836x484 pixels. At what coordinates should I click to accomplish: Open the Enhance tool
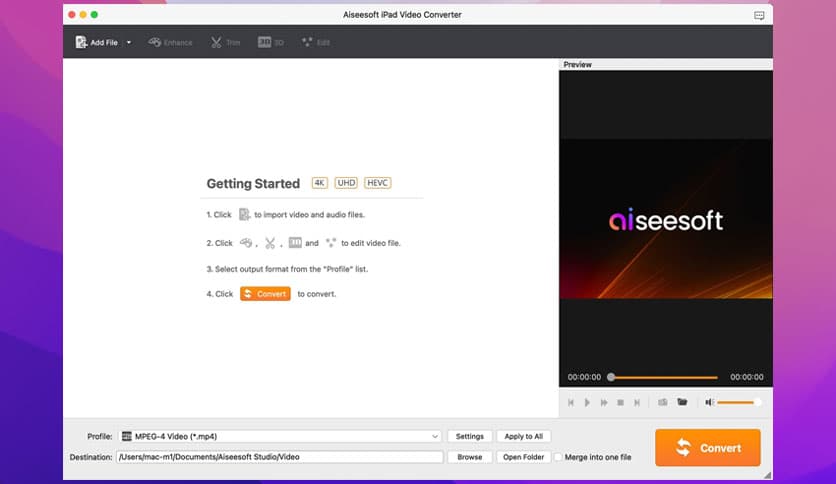pos(170,43)
